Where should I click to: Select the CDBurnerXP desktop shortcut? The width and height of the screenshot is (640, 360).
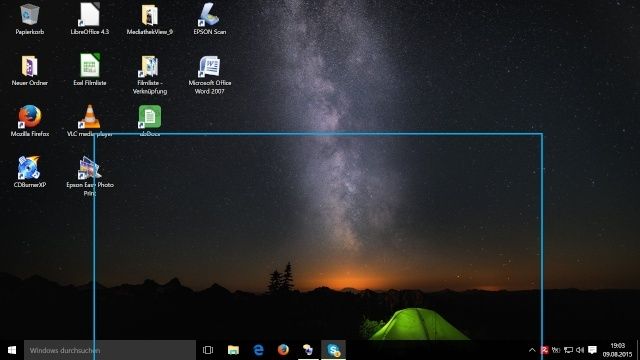(29, 167)
